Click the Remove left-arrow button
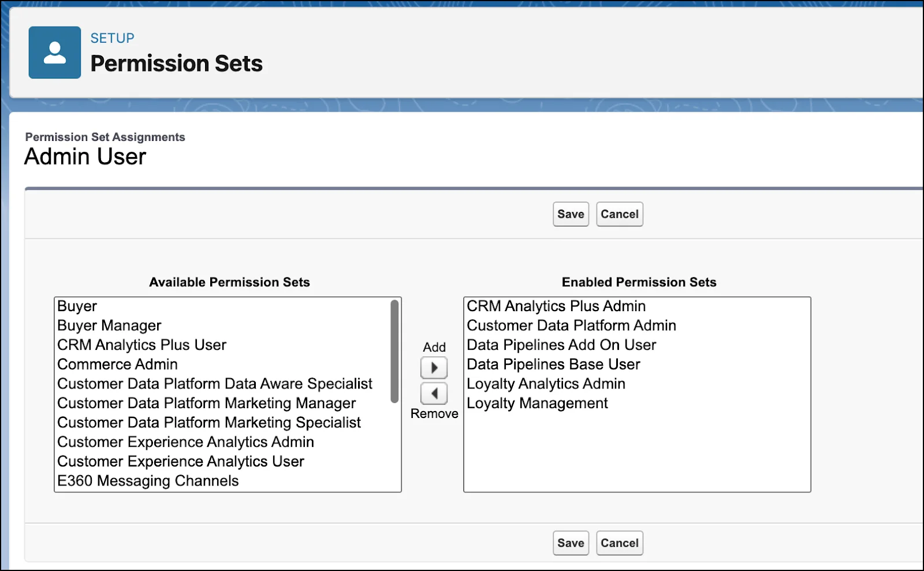This screenshot has height=571, width=924. 434,394
